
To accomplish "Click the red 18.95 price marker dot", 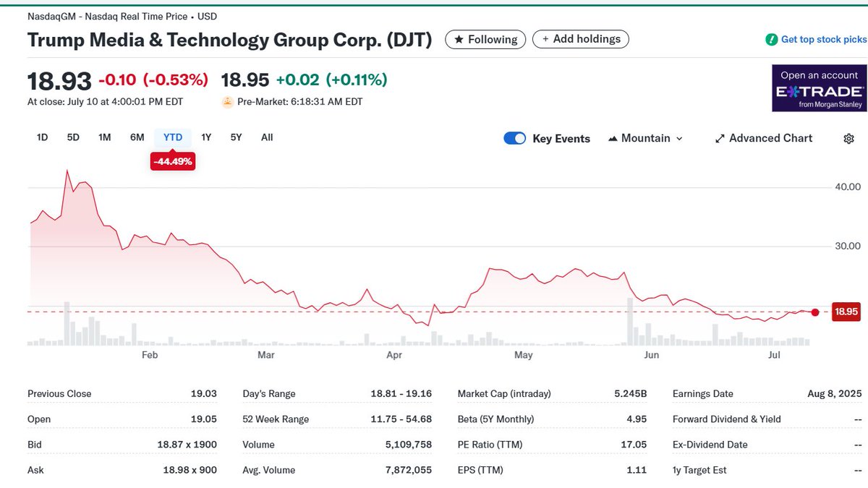I will click(x=815, y=312).
